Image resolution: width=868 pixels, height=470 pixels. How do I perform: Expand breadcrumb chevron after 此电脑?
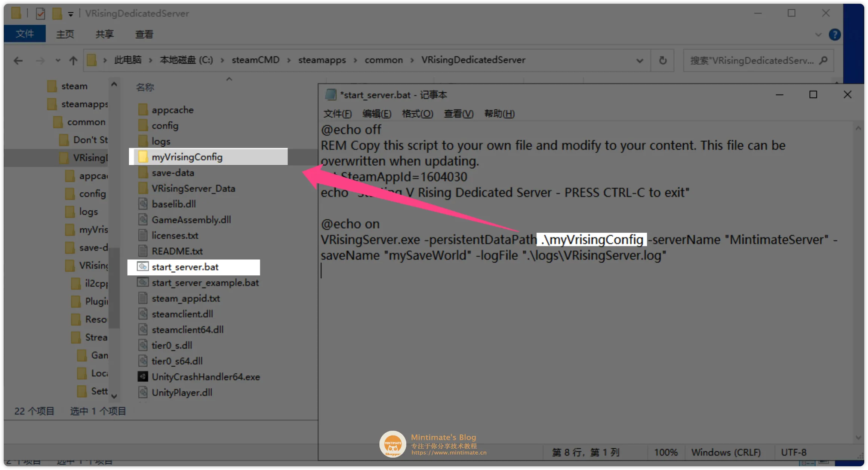(x=150, y=60)
